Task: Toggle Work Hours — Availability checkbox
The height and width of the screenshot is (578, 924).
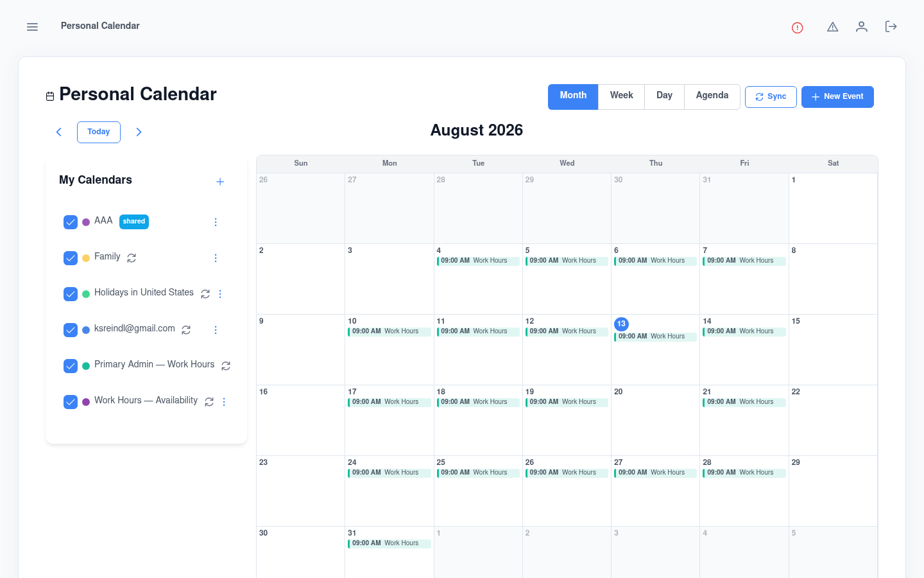Action: [x=71, y=402]
